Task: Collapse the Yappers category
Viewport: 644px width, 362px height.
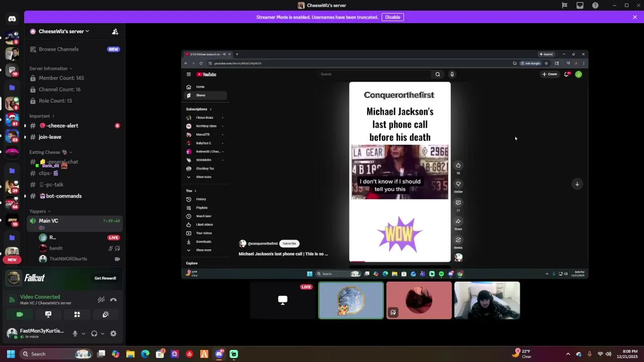Action: point(40,211)
